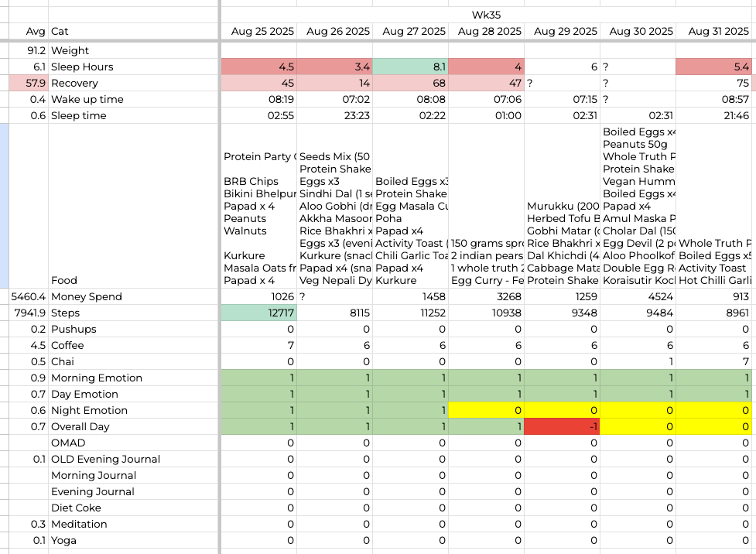Select sleep hours 3.4 red cell

pyautogui.click(x=334, y=67)
